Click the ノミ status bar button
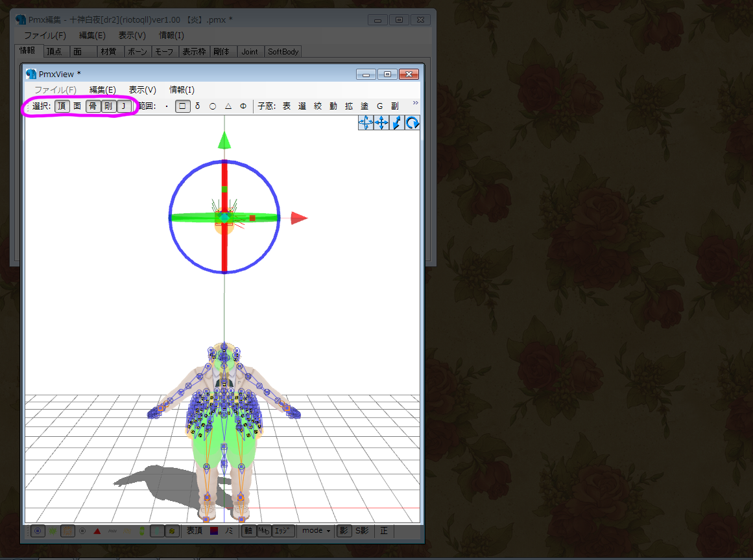Image resolution: width=753 pixels, height=560 pixels. click(x=230, y=531)
